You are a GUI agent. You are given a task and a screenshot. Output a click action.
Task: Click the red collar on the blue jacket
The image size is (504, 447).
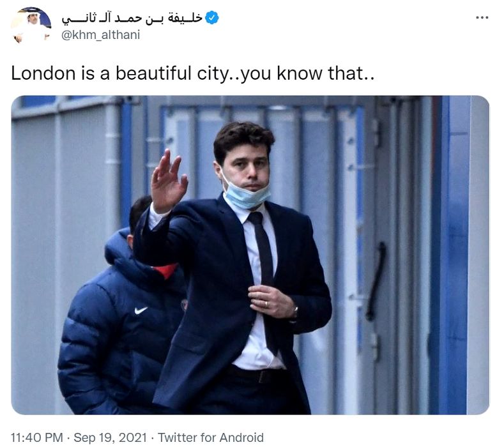click(165, 271)
